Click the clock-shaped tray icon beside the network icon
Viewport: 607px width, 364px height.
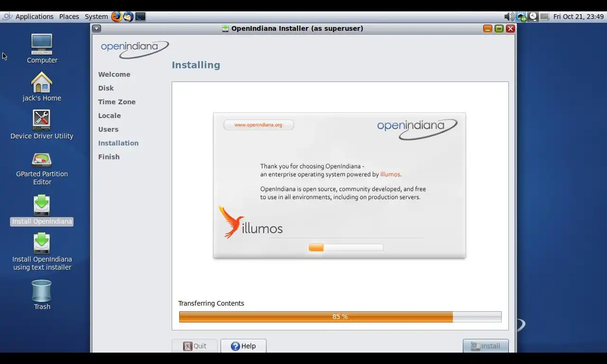[533, 17]
